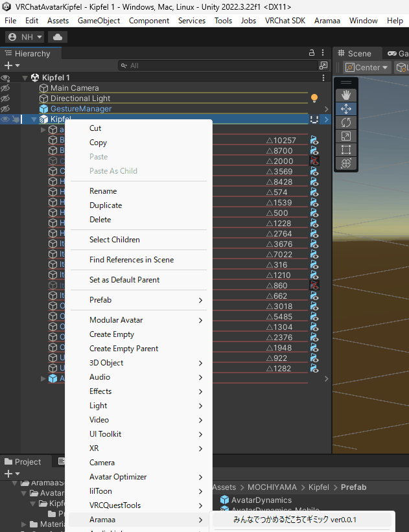Toggle visibility of GestureManager object
This screenshot has height=532, width=409.
pyautogui.click(x=5, y=109)
